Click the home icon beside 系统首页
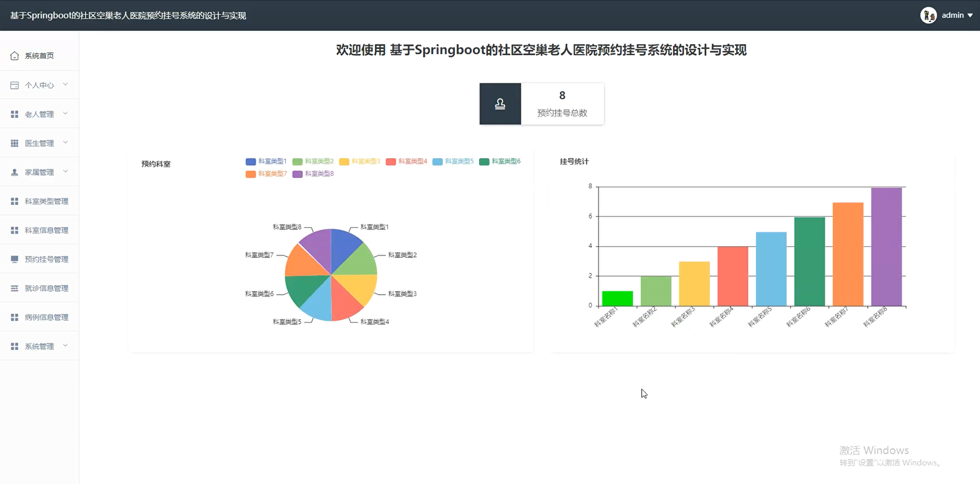980x484 pixels. point(14,56)
